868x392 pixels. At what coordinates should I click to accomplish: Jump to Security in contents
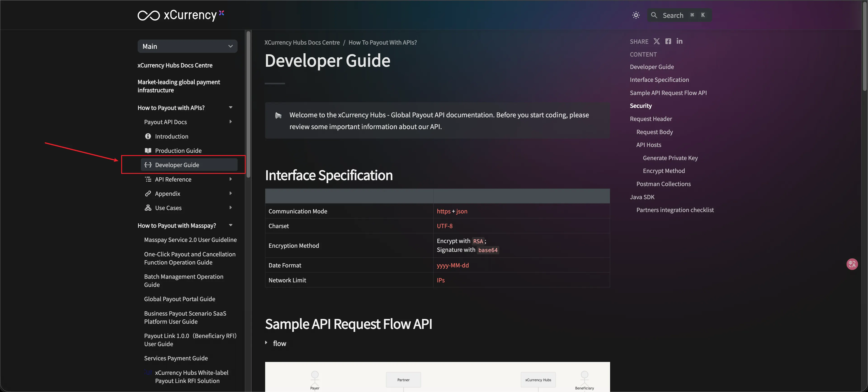click(641, 106)
